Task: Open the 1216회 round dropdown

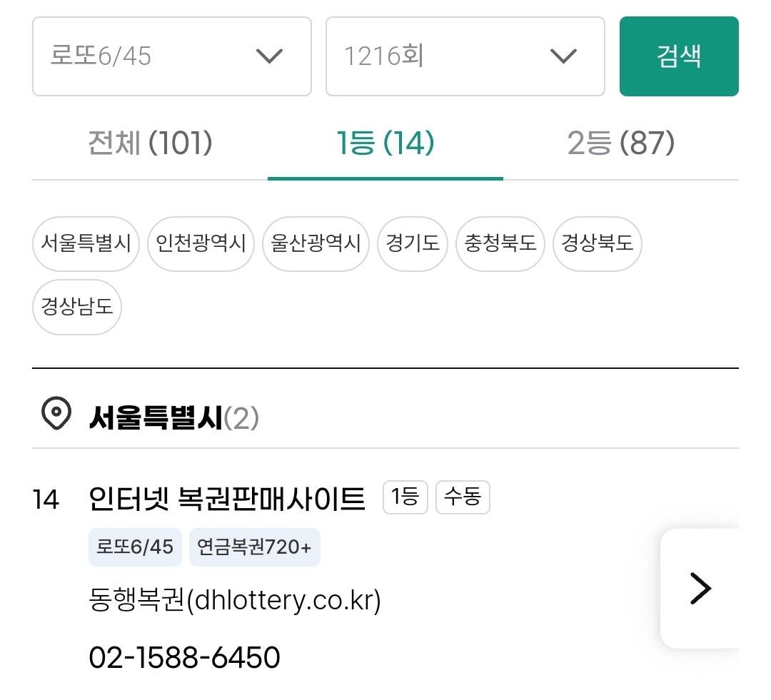Action: [x=465, y=56]
